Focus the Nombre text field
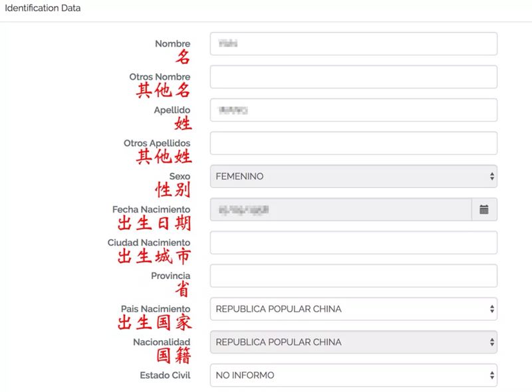 point(353,44)
